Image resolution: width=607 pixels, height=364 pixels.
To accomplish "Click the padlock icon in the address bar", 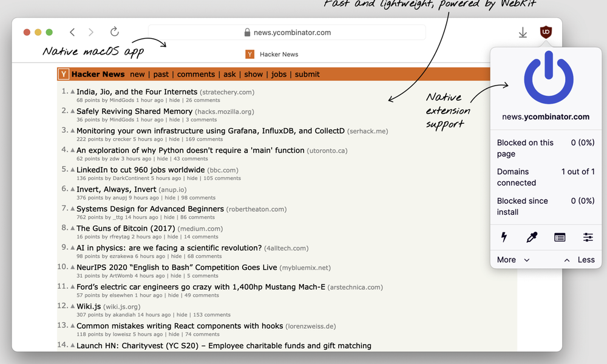I will coord(246,32).
